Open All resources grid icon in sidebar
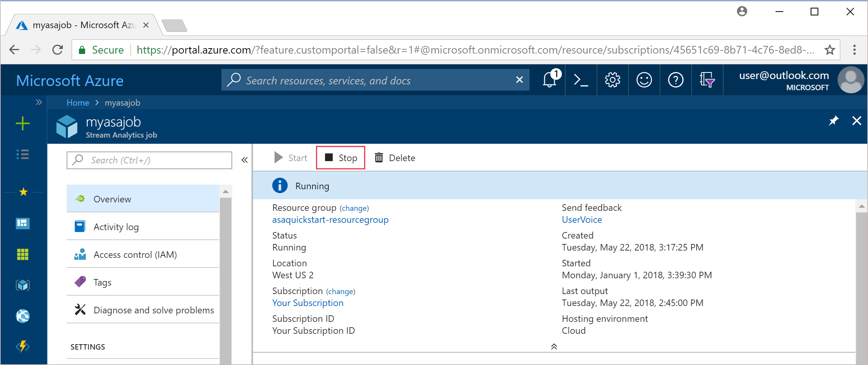 (23, 254)
